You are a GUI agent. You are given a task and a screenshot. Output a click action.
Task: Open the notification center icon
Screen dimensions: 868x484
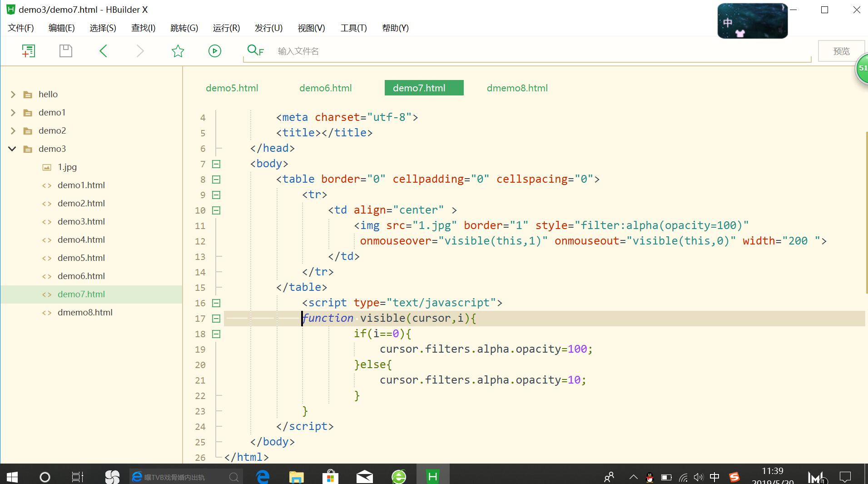pos(845,477)
